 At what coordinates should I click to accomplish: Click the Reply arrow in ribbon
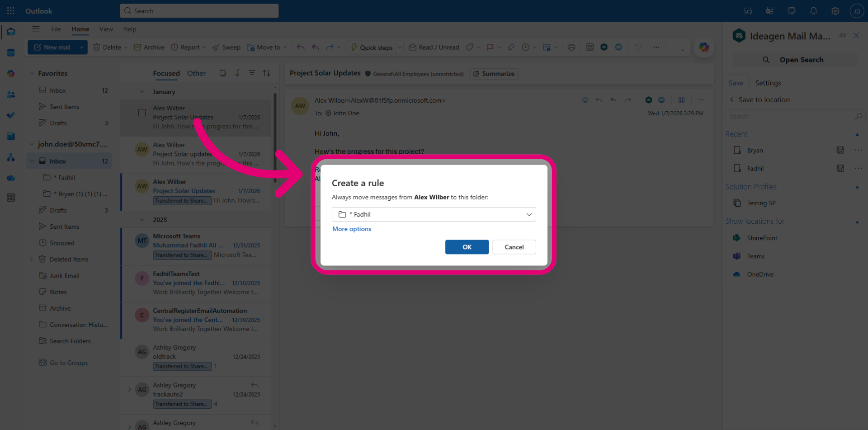point(301,47)
